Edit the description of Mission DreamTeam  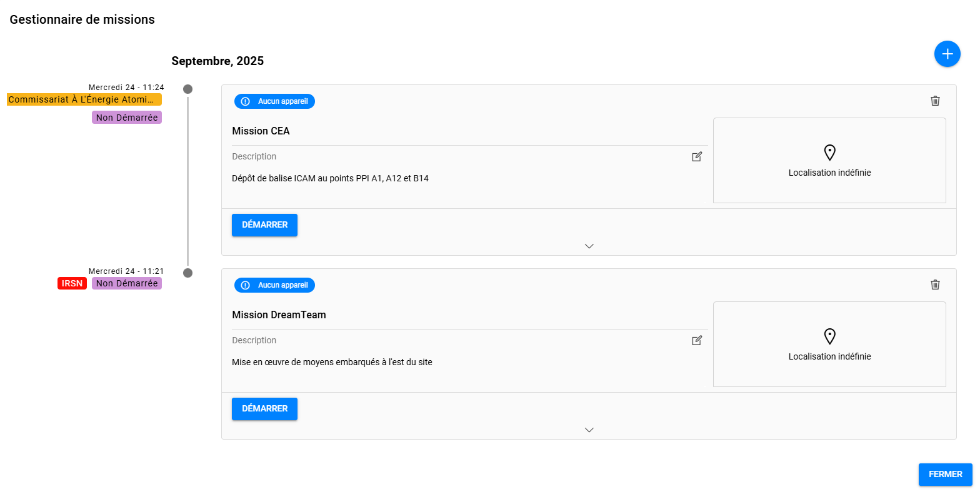(x=697, y=340)
